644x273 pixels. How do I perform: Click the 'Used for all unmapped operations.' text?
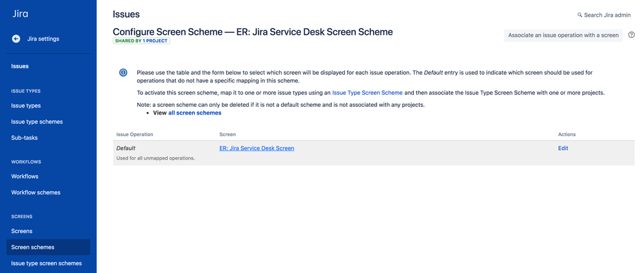155,158
